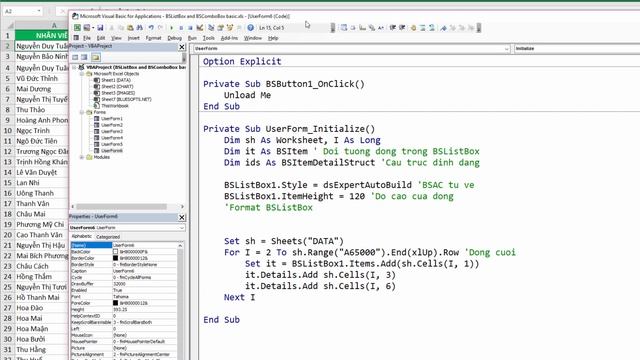Run the macro with the Run Sub icon
The image size is (640, 360).
[171, 28]
